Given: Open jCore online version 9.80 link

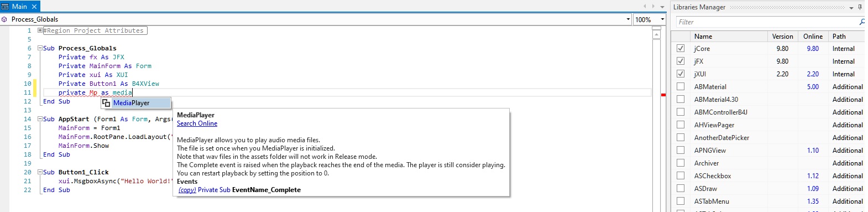Looking at the screenshot, I should [x=813, y=49].
